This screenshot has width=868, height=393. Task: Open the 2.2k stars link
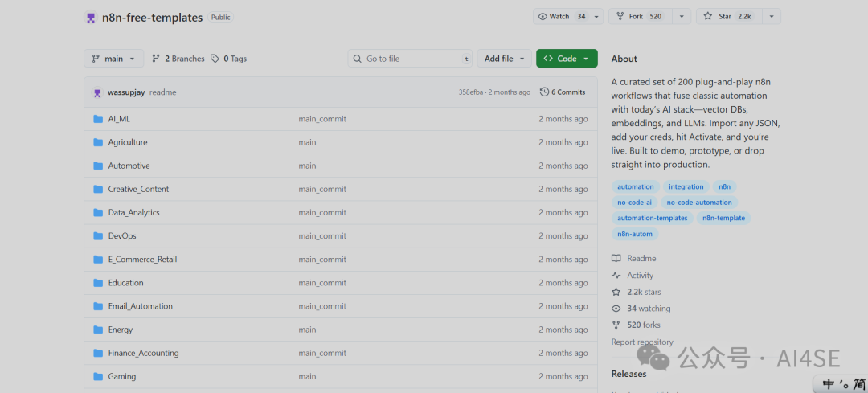point(644,292)
